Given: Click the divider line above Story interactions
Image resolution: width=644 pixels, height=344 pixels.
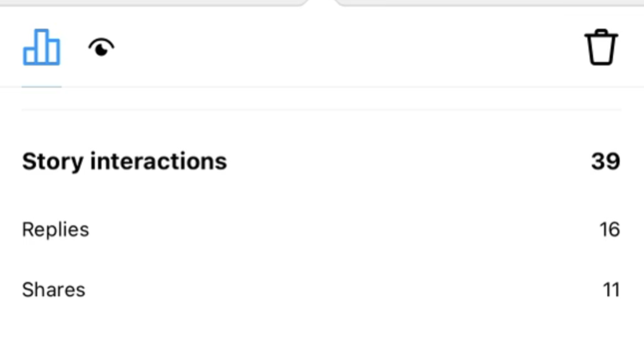Looking at the screenshot, I should click(322, 109).
